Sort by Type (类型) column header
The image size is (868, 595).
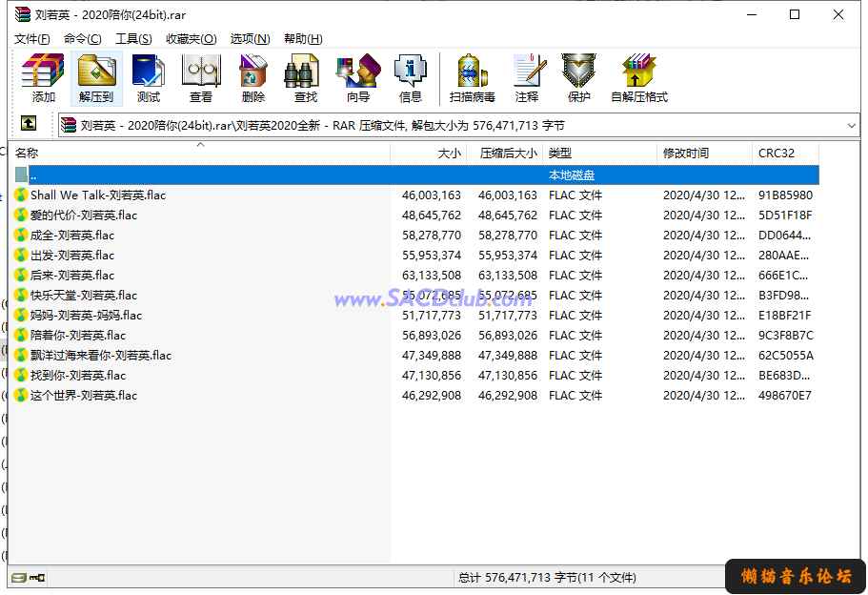pos(600,153)
